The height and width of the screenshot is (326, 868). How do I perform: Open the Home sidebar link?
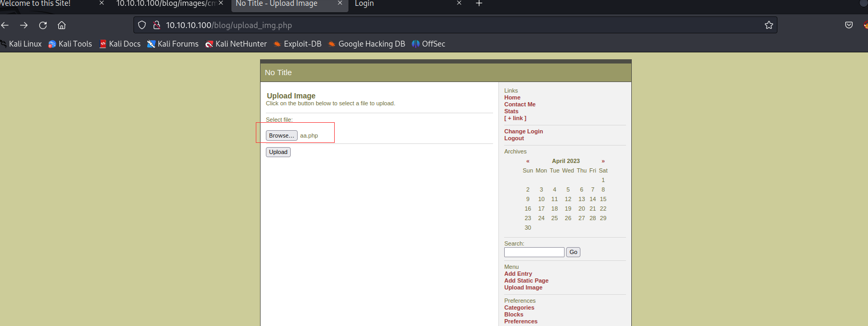[x=512, y=97]
